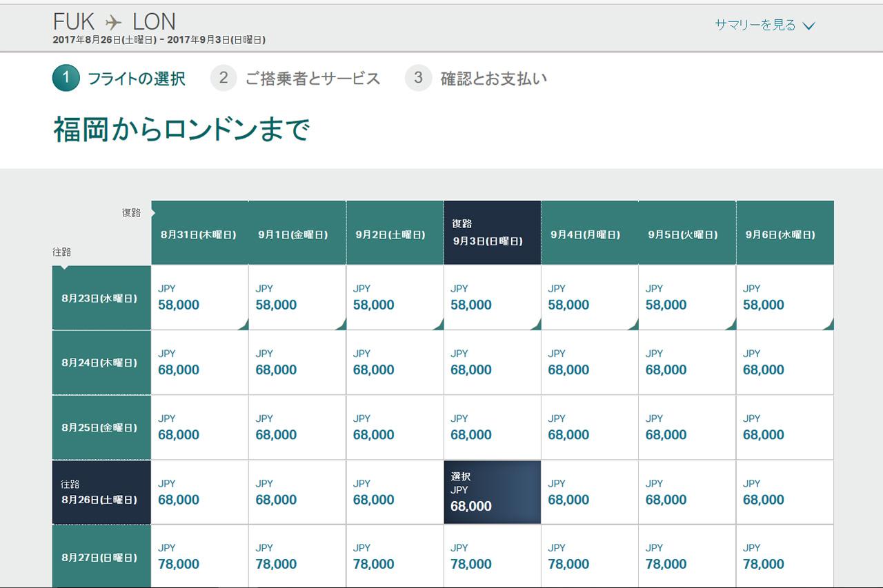Select return date column 9月1日(金曜日)

(x=297, y=233)
